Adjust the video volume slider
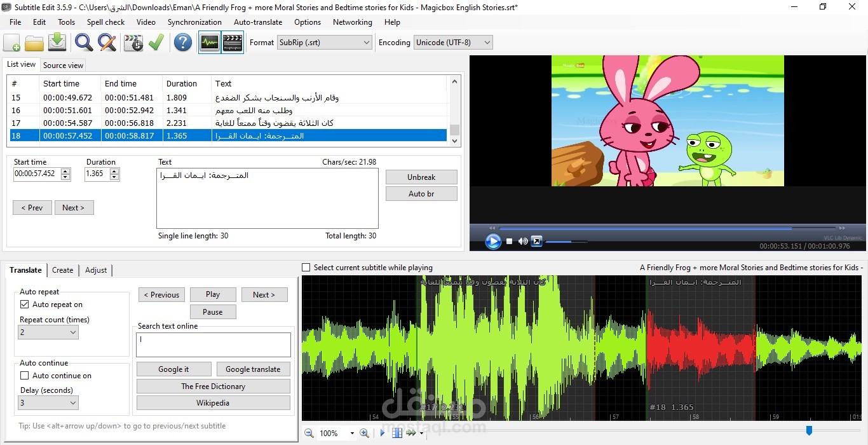 (x=566, y=242)
